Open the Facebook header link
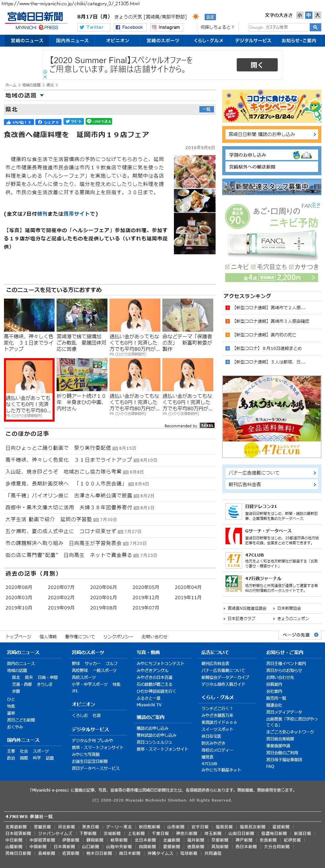 129,27
